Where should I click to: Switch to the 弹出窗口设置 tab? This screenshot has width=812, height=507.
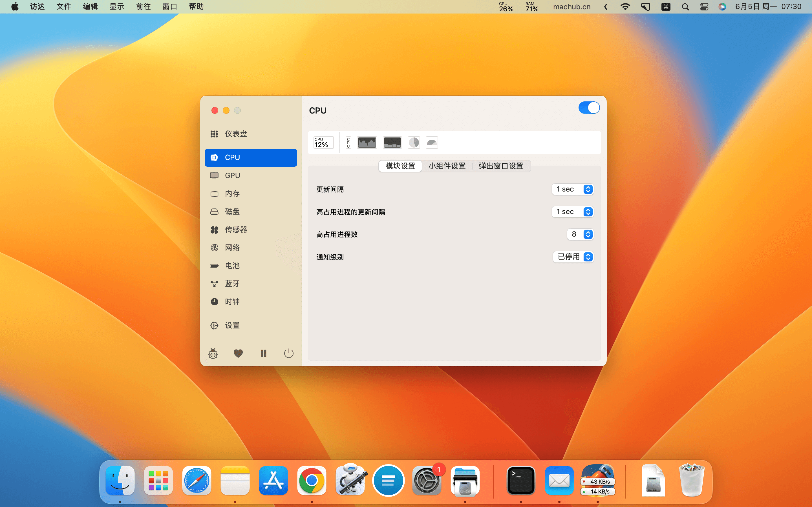[x=501, y=166]
